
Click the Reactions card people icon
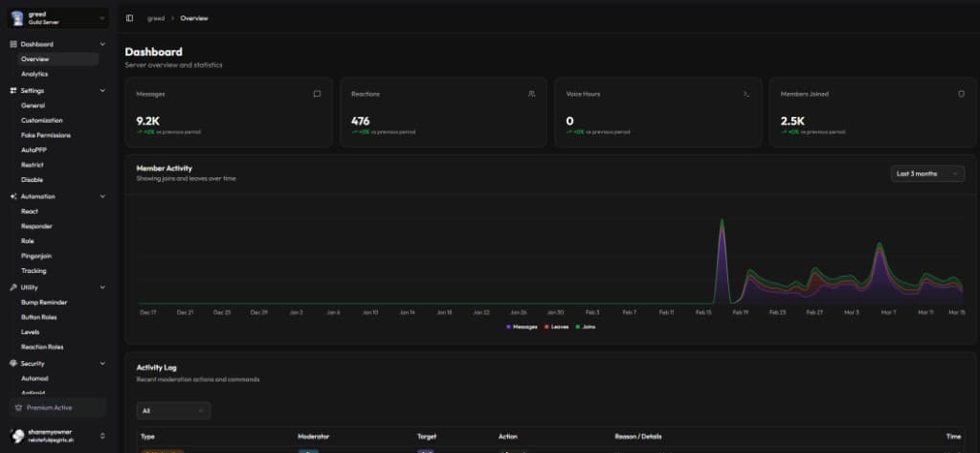(531, 94)
